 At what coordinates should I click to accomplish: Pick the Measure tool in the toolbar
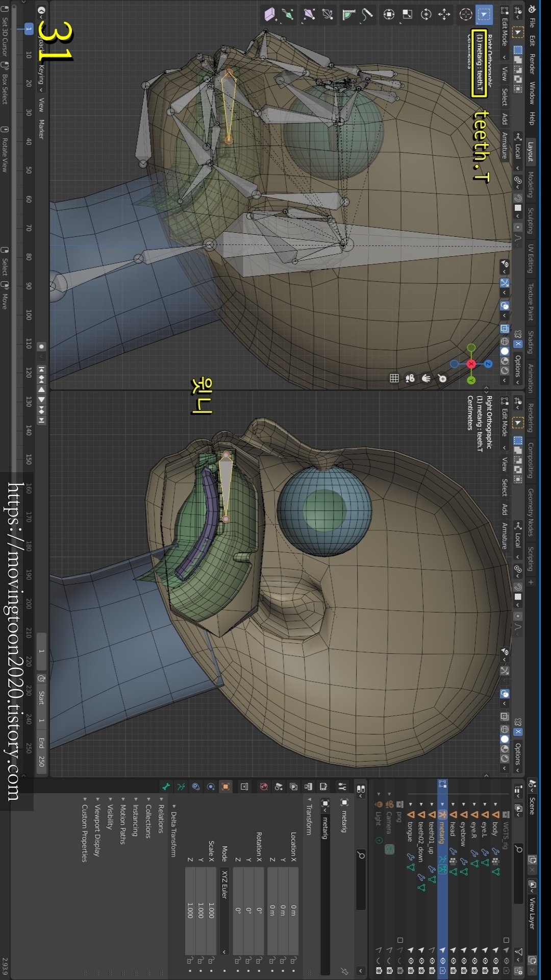pos(349,14)
